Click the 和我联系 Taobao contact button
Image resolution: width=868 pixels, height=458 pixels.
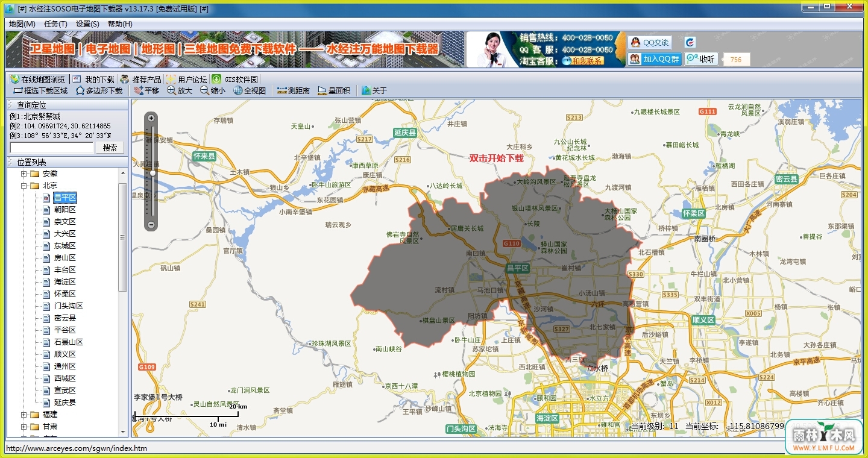(582, 61)
